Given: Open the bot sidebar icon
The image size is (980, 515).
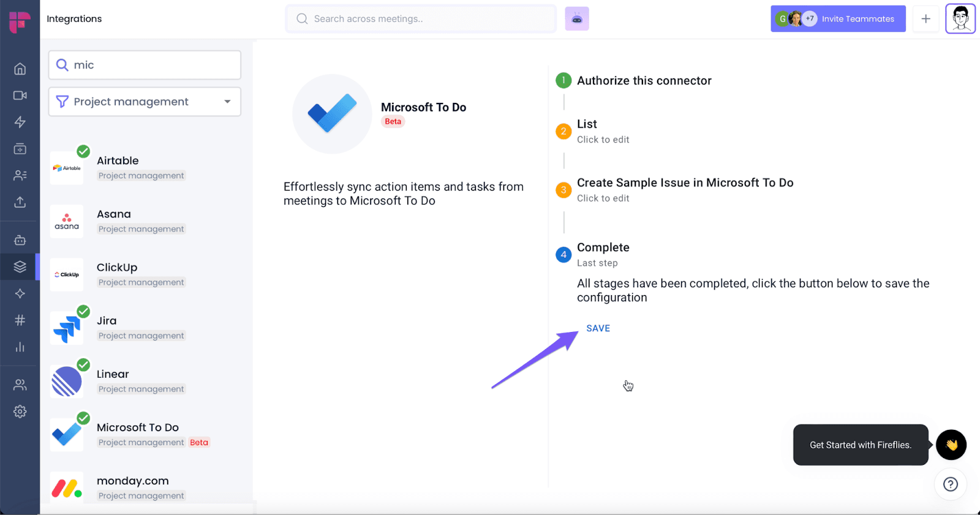Looking at the screenshot, I should pos(20,240).
